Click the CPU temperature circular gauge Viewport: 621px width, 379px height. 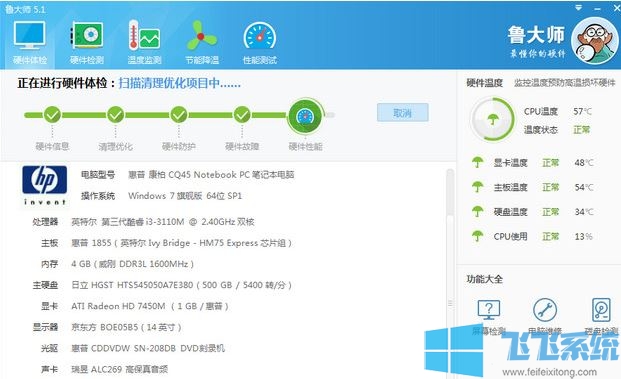pos(492,120)
